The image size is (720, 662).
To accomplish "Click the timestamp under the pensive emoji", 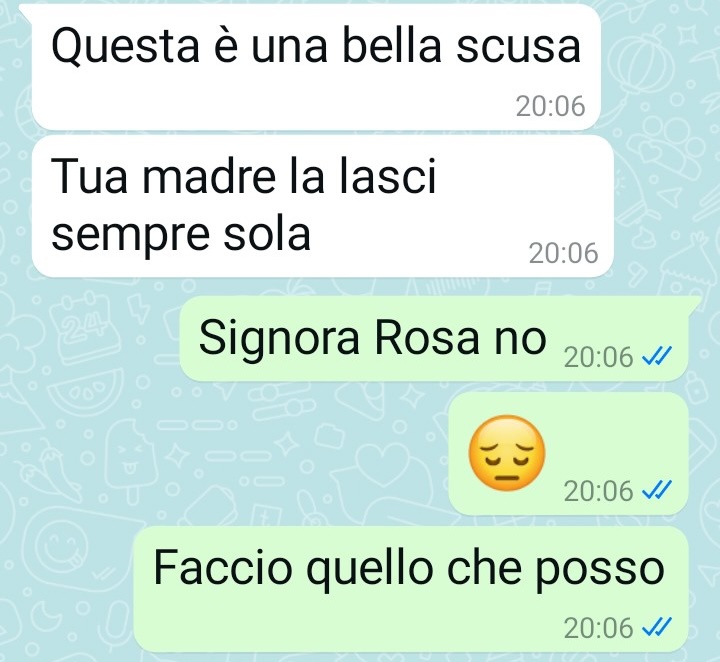I will click(x=598, y=491).
